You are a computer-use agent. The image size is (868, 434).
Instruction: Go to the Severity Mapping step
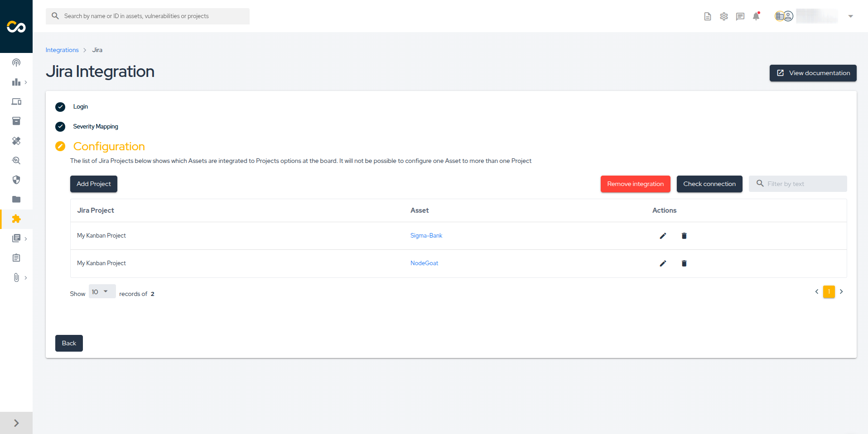(95, 127)
